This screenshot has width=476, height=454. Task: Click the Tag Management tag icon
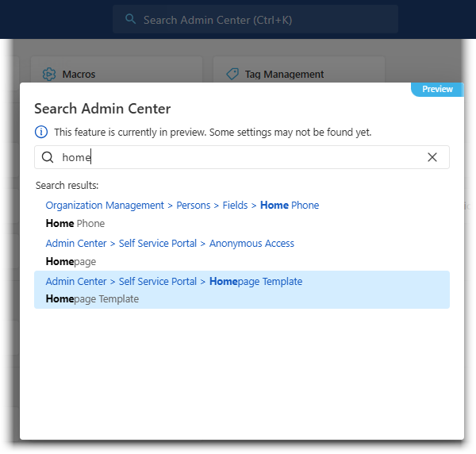pos(232,74)
